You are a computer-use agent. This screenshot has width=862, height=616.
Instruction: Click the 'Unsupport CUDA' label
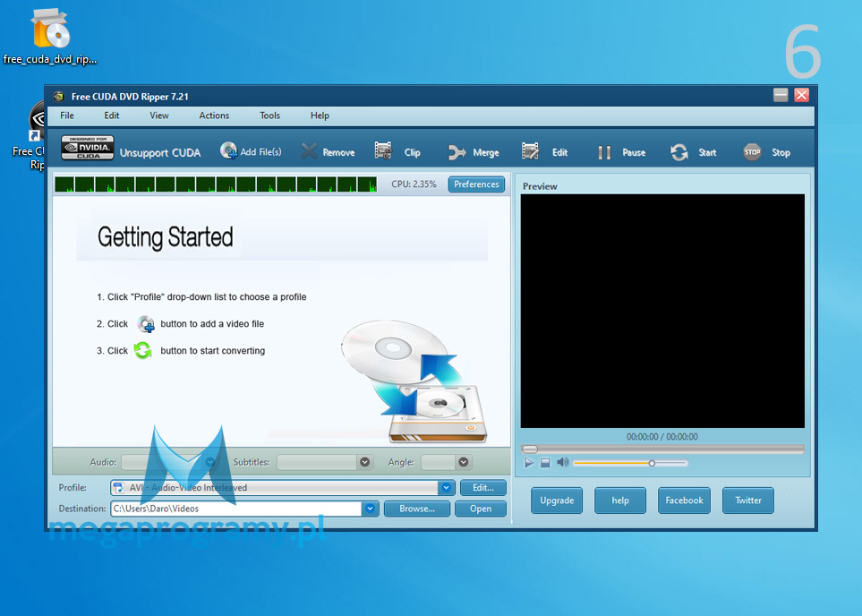pos(160,153)
